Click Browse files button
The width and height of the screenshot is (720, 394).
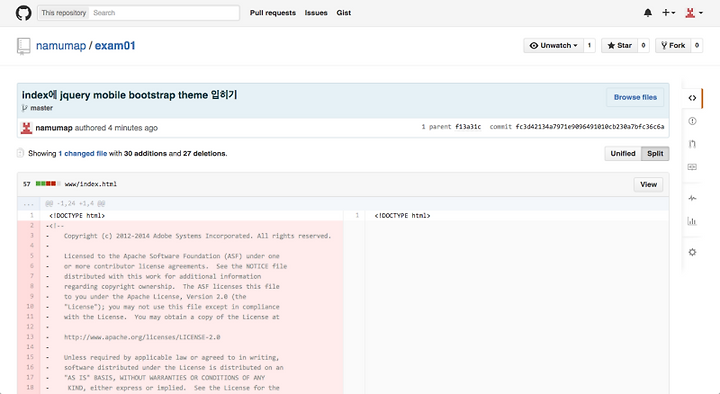[635, 97]
